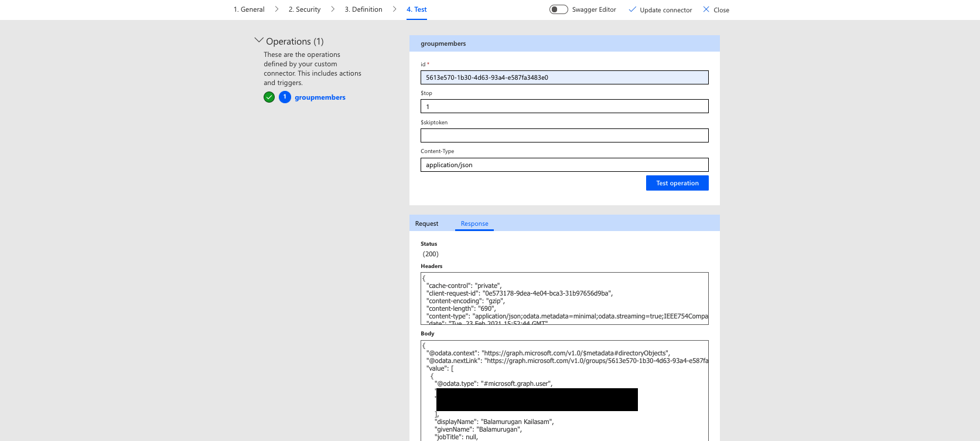This screenshot has width=980, height=441.
Task: Click the "@odata.type" body line
Action: tap(493, 384)
